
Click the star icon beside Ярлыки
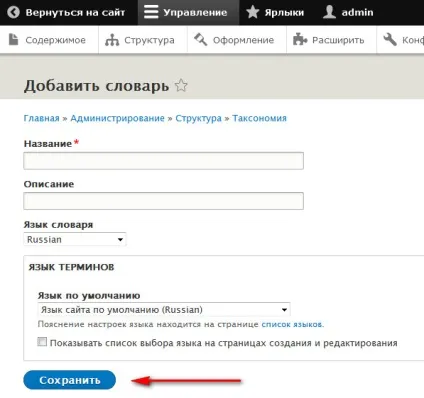tap(253, 12)
